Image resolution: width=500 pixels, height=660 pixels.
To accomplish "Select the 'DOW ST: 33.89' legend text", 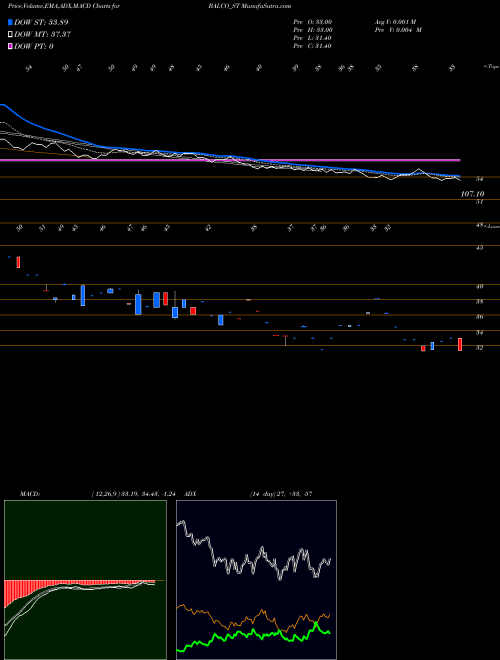I will click(x=41, y=22).
